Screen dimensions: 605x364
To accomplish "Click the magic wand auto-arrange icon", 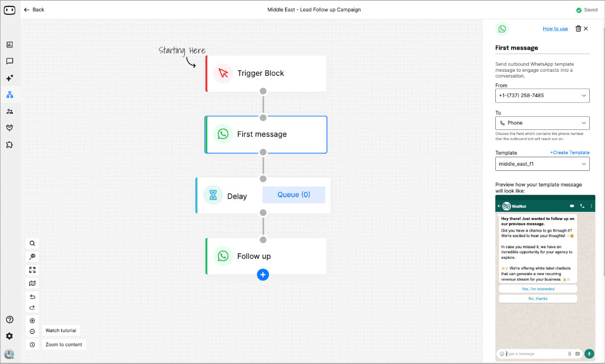I will click(32, 257).
